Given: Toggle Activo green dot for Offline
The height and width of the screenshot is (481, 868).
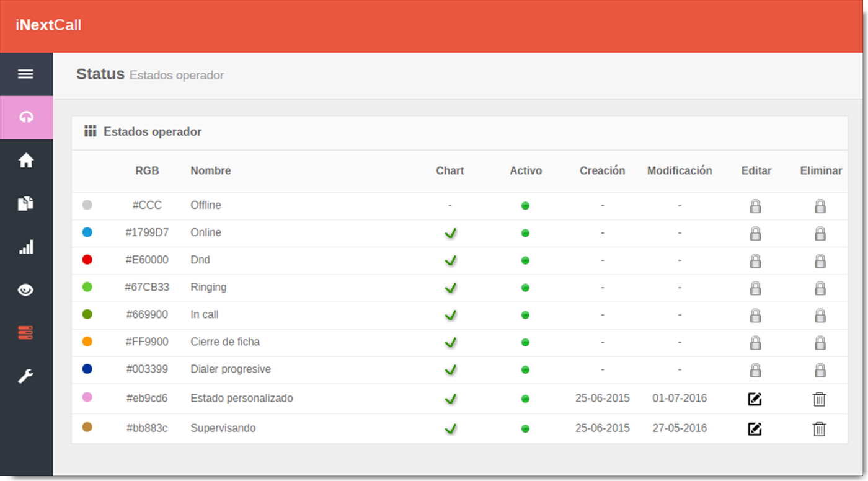Looking at the screenshot, I should [x=525, y=206].
